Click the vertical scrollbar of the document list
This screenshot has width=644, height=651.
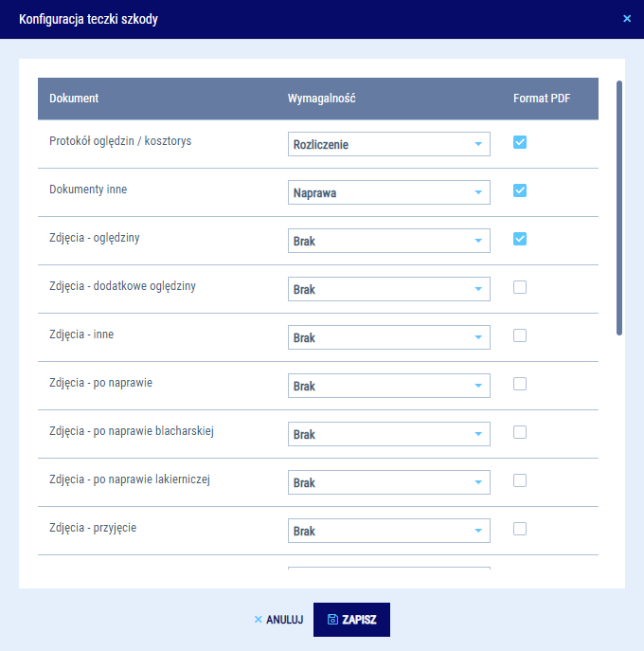click(x=619, y=208)
